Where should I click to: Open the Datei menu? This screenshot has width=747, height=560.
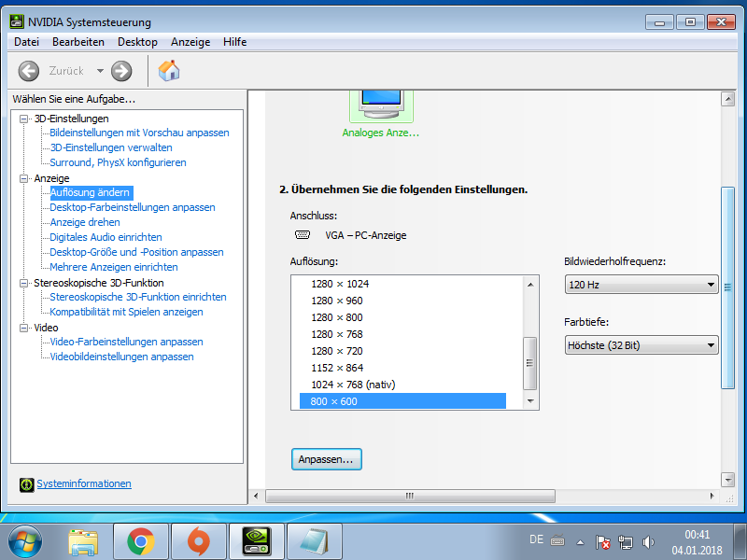coord(27,42)
